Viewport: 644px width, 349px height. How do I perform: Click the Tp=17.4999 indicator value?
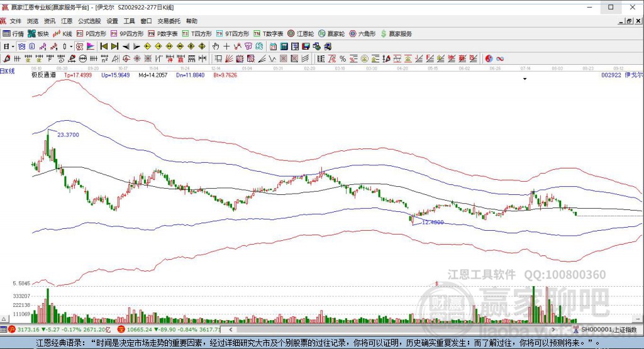point(78,75)
